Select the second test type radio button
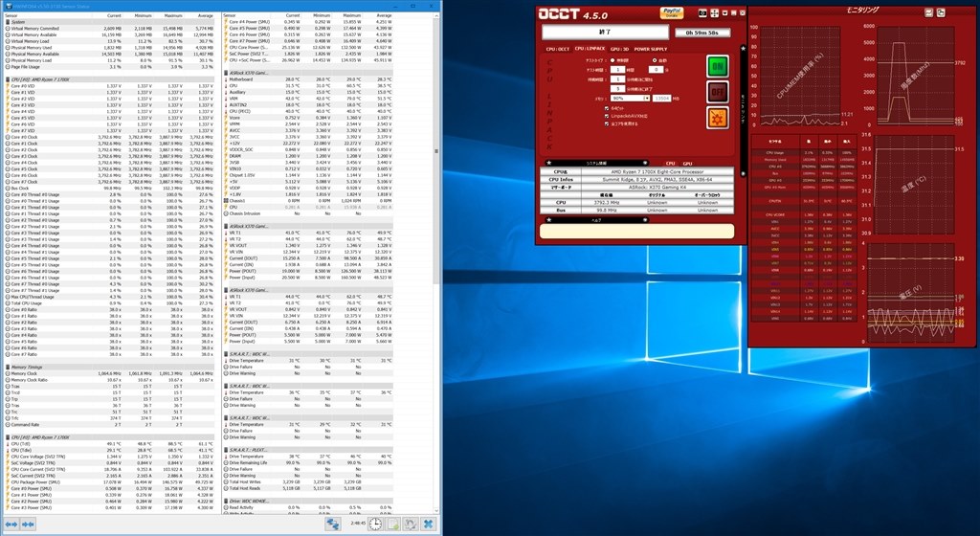 [655, 60]
